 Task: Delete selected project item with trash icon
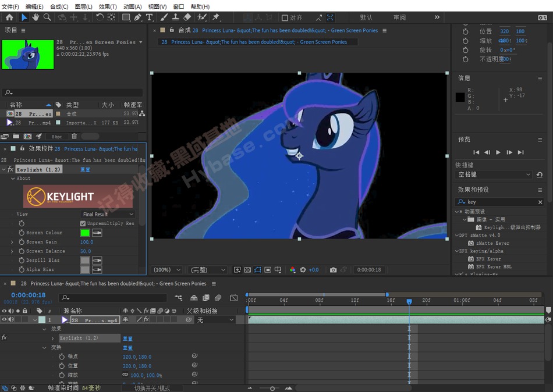point(74,136)
